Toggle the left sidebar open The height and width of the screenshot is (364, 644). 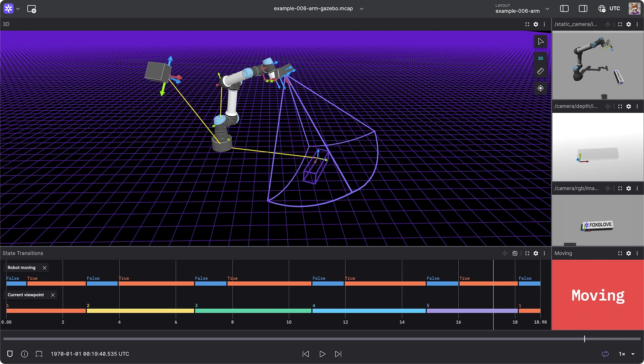click(564, 8)
